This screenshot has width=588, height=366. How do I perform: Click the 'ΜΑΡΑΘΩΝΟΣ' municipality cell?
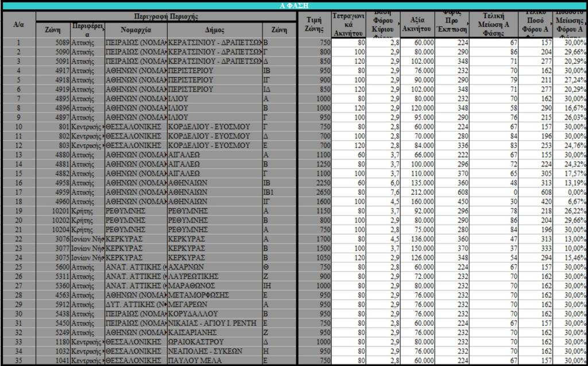214,286
